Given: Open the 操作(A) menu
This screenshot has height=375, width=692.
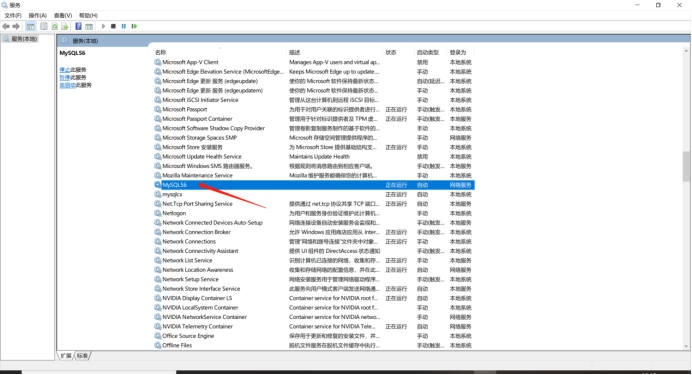Looking at the screenshot, I should pyautogui.click(x=38, y=15).
